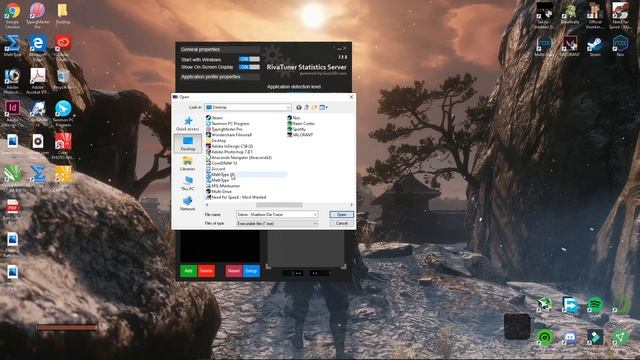The width and height of the screenshot is (640, 360).
Task: Click the green Add button in RivaTuner
Action: [188, 271]
